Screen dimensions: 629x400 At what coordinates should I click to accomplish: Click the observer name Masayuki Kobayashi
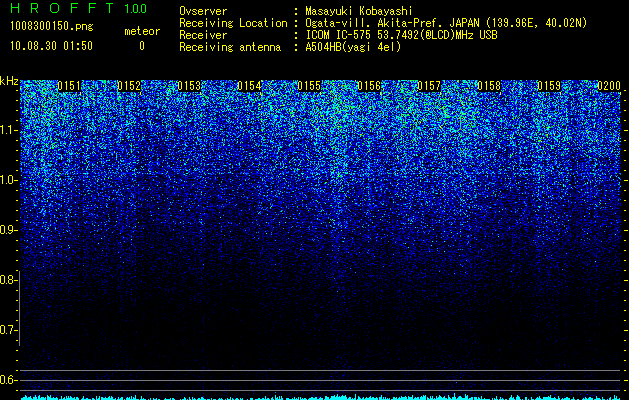(359, 11)
